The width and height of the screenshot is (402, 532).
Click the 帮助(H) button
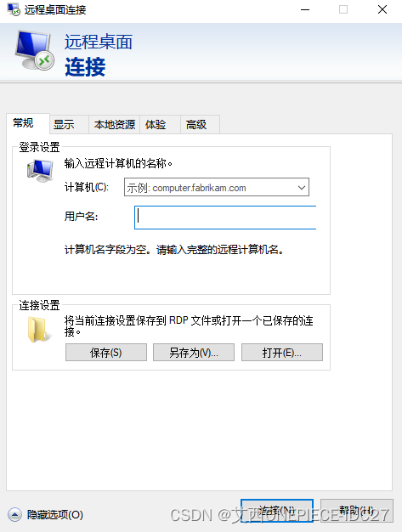pos(357,511)
